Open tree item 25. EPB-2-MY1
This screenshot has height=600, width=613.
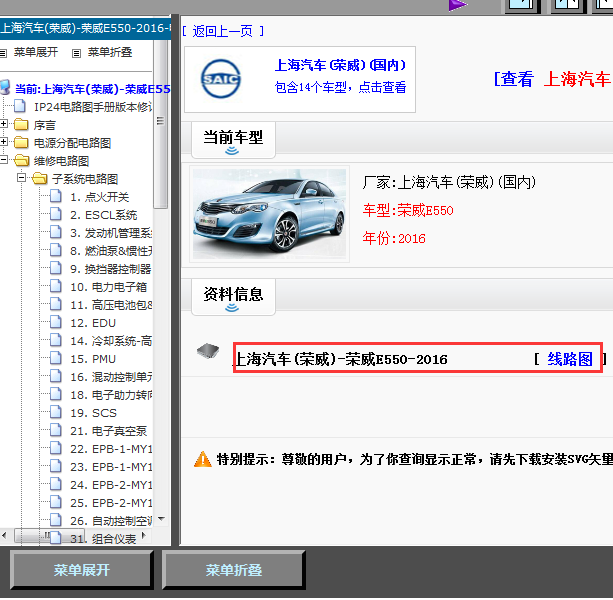[111, 503]
